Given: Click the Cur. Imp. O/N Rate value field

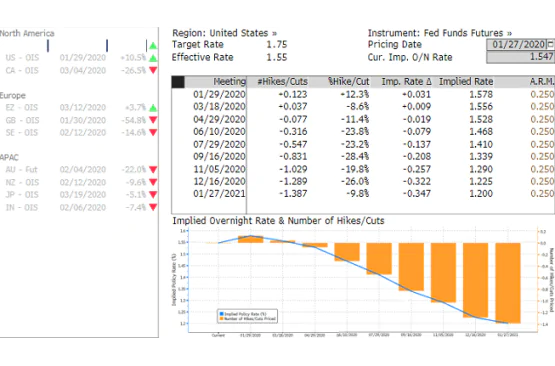Looking at the screenshot, I should coord(520,57).
